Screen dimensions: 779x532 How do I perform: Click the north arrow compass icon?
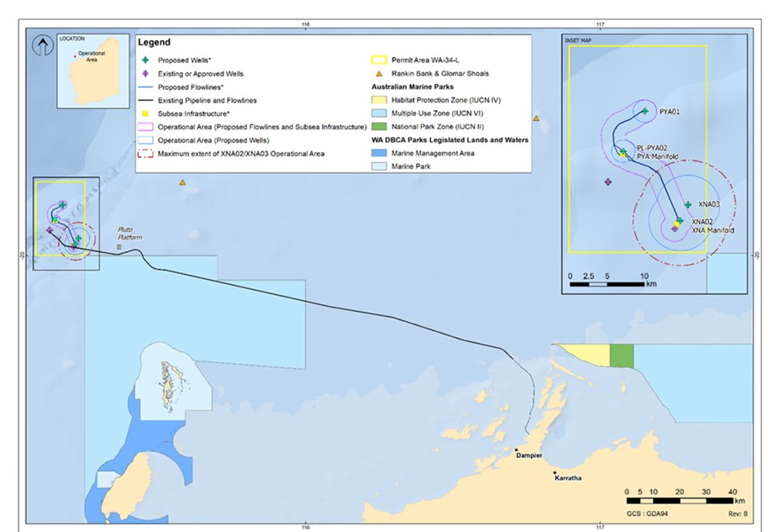pyautogui.click(x=41, y=47)
